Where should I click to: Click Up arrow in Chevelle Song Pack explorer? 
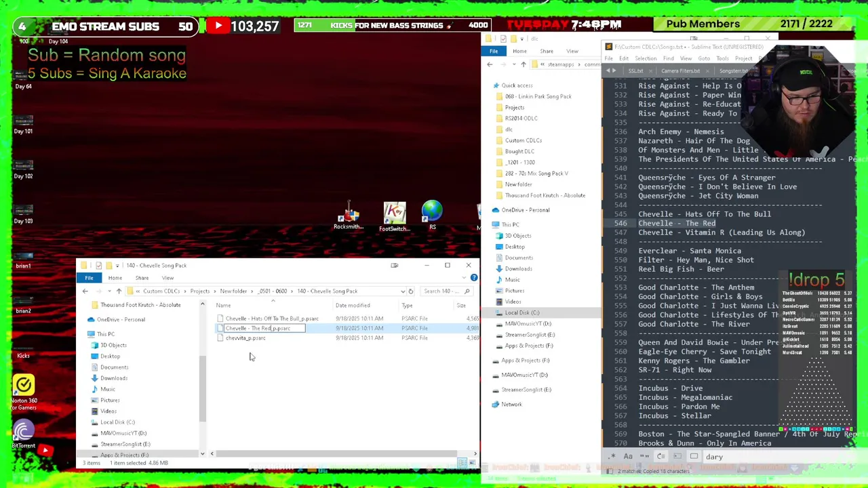point(119,291)
